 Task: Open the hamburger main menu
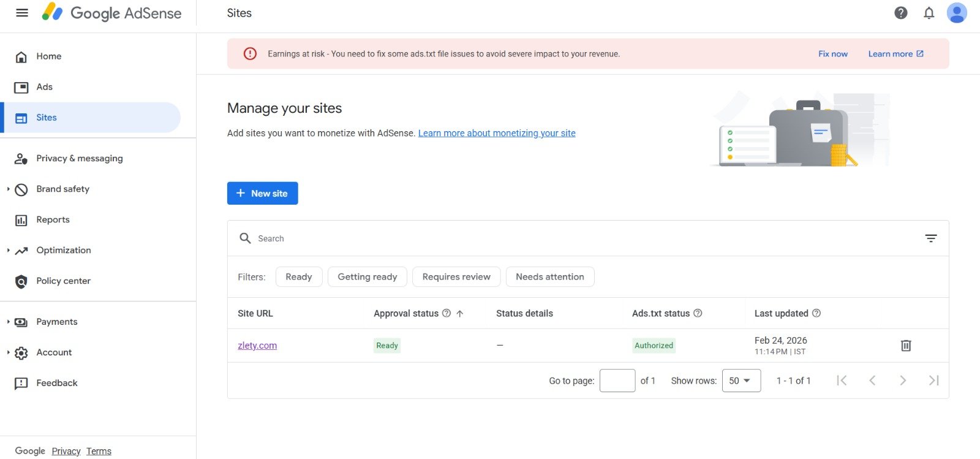click(x=22, y=13)
